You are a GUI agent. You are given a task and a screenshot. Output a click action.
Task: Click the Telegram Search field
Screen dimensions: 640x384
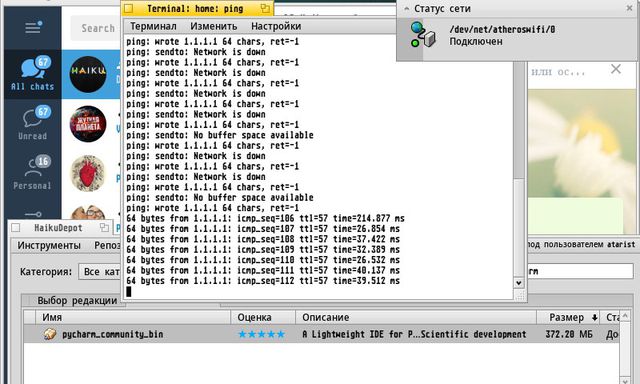[96, 28]
